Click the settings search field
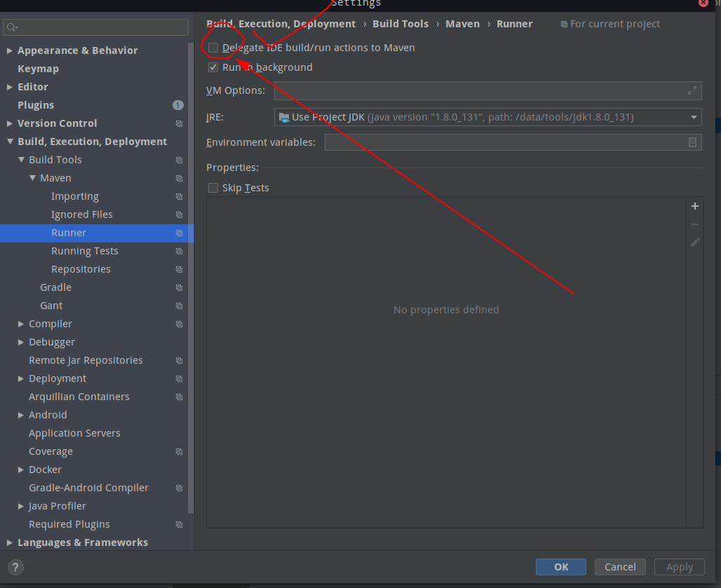The height and width of the screenshot is (588, 721). [x=95, y=26]
